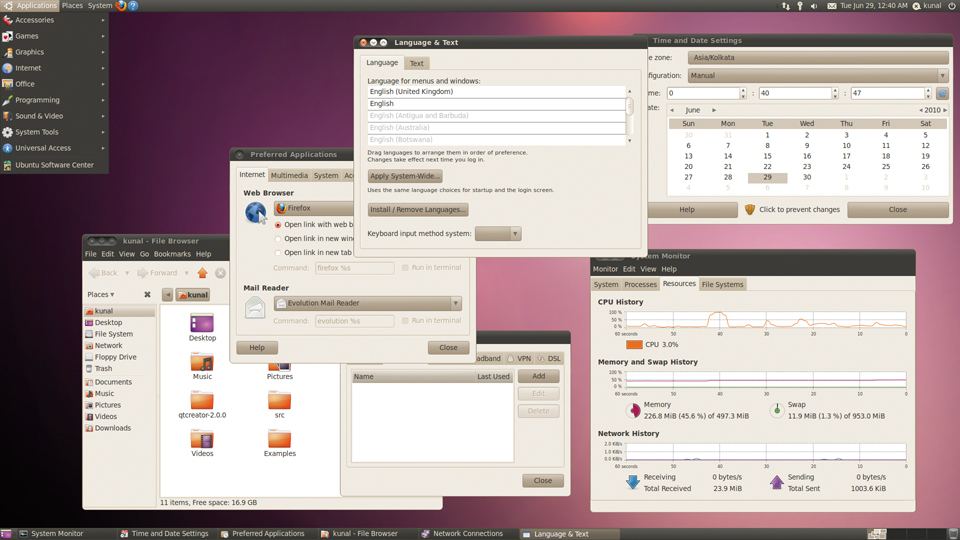The width and height of the screenshot is (960, 540).
Task: Open the Firefox web browser dropdown
Action: click(x=313, y=208)
